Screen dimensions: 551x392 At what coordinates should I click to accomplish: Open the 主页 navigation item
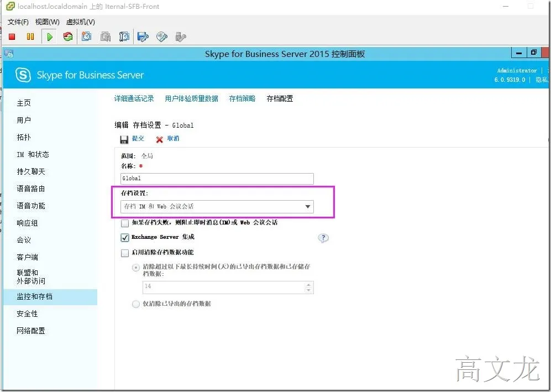coord(24,103)
